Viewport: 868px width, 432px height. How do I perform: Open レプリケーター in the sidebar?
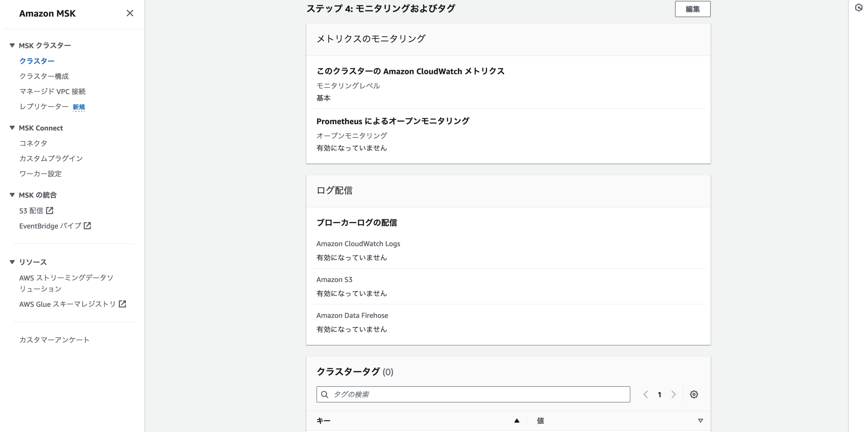[x=44, y=106]
